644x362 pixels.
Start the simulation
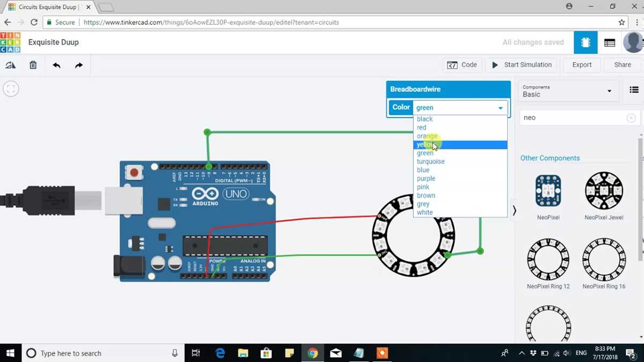(x=522, y=65)
